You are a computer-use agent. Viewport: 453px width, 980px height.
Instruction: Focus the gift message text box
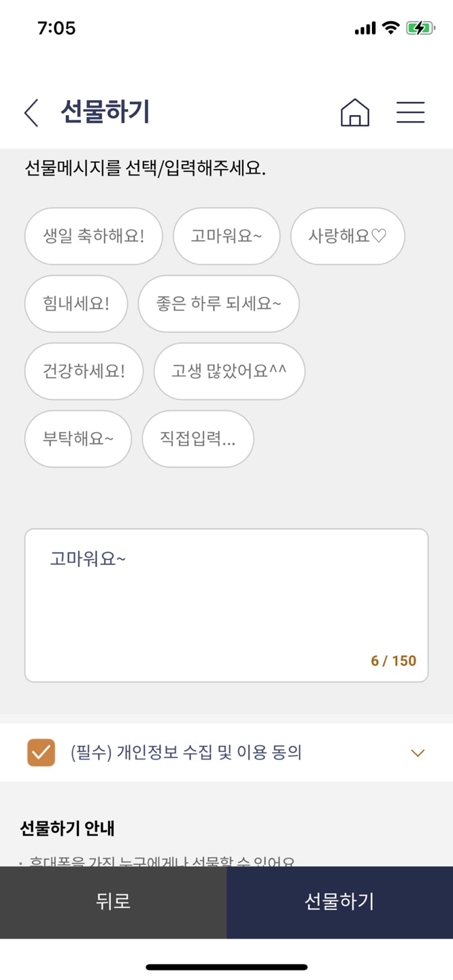[x=227, y=606]
